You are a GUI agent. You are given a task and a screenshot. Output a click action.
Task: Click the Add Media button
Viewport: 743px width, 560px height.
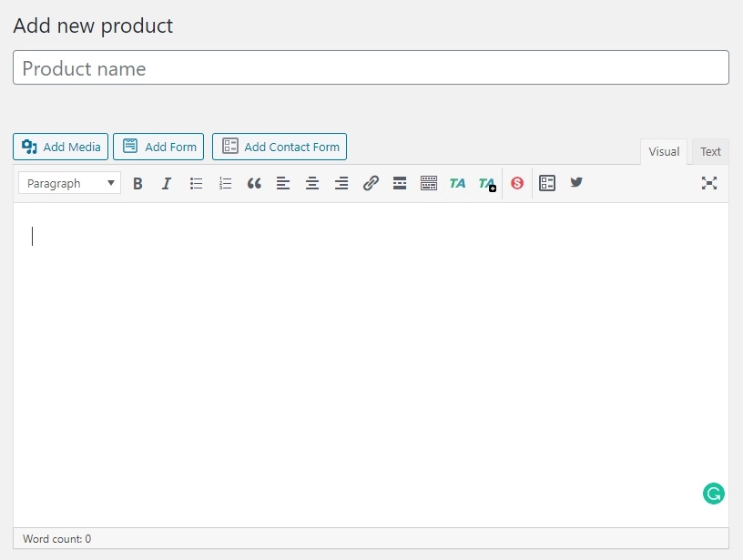tap(60, 146)
